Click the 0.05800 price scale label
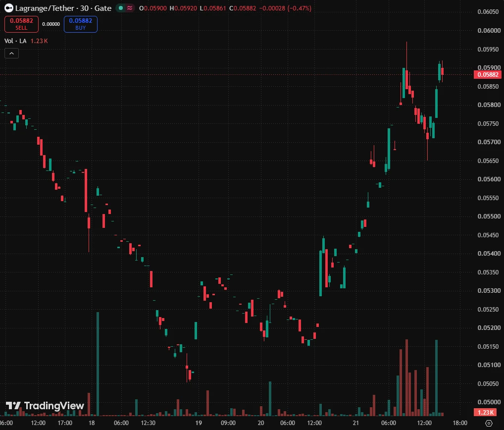 [489, 105]
